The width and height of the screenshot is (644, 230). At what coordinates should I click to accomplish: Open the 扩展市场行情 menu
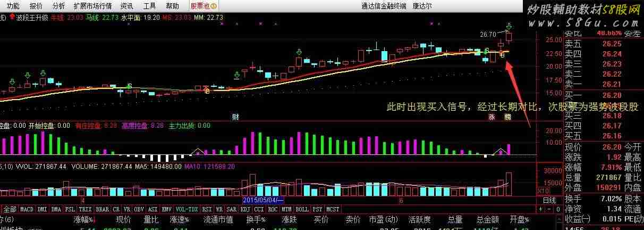(x=93, y=6)
